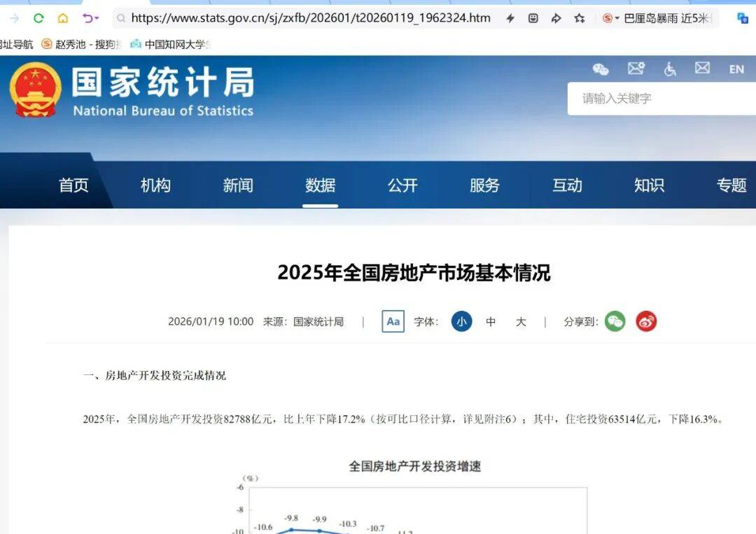The height and width of the screenshot is (534, 756).
Task: Open the 机构 navigation tab
Action: pyautogui.click(x=155, y=185)
